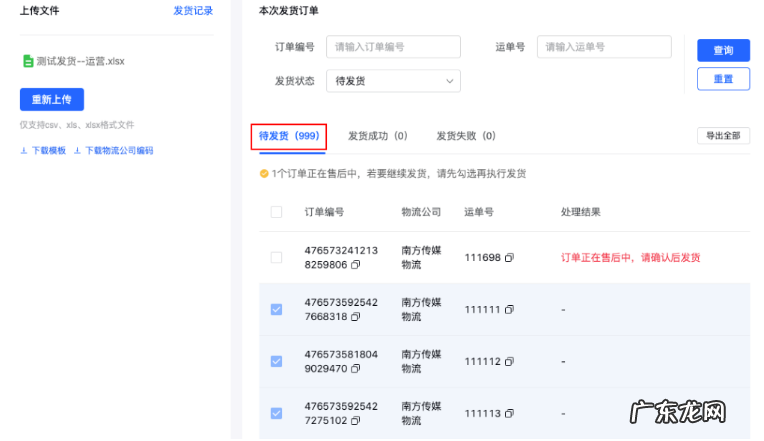Copy order number 4765735925427668318
This screenshot has width=764, height=441.
pyautogui.click(x=356, y=317)
